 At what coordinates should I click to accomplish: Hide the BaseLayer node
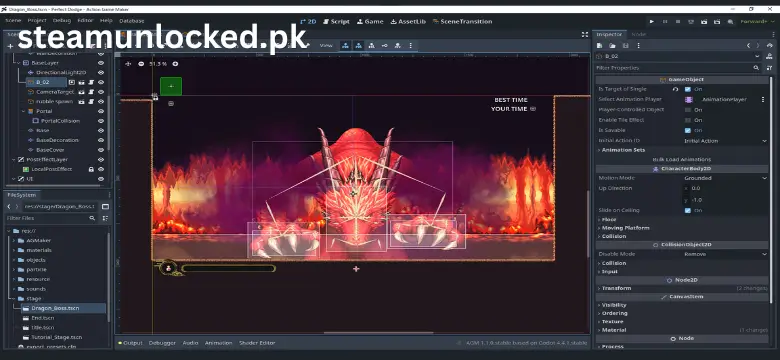pyautogui.click(x=101, y=63)
